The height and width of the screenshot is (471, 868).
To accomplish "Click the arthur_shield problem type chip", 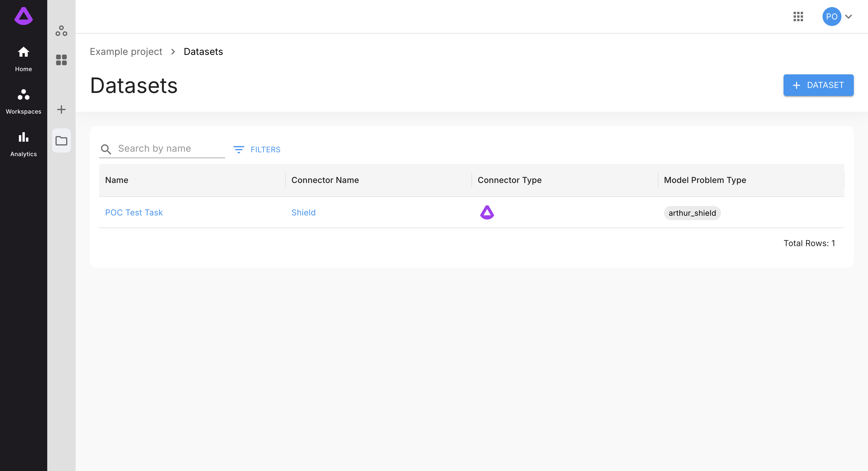I will click(692, 213).
